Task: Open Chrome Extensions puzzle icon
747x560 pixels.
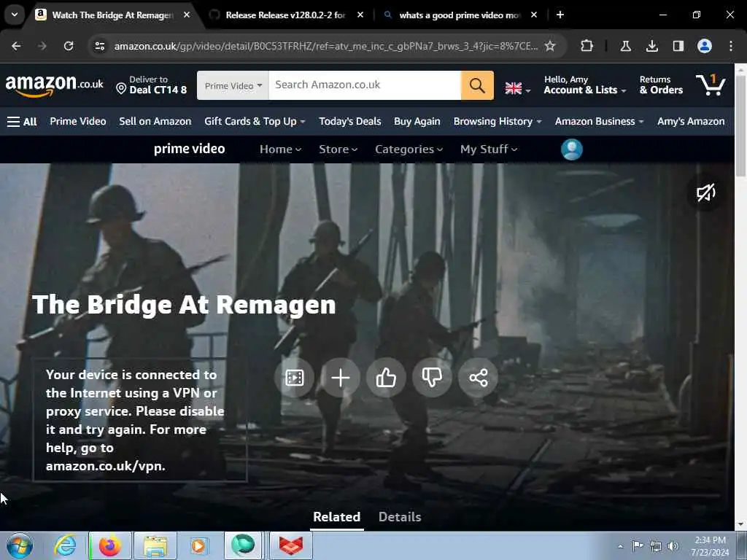Action: (x=587, y=46)
